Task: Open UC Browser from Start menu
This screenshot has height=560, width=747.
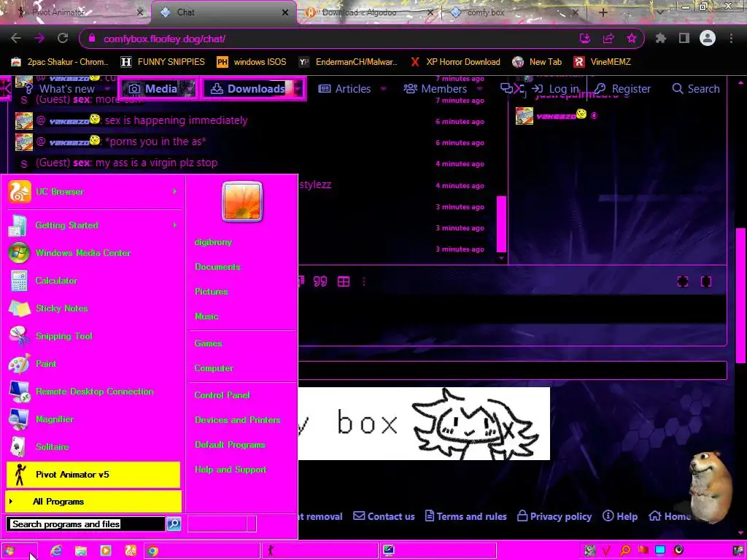Action: (x=93, y=192)
